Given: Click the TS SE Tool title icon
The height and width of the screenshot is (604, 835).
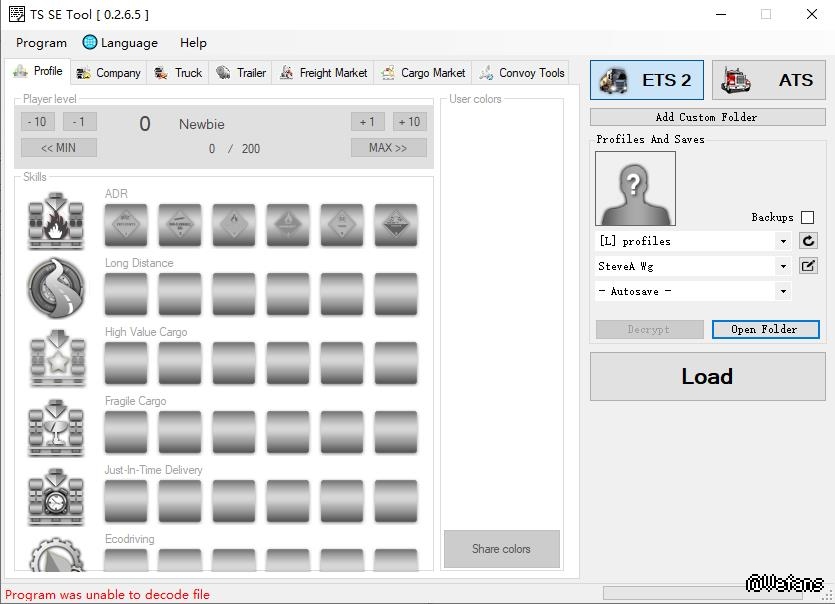Looking at the screenshot, I should pos(17,14).
